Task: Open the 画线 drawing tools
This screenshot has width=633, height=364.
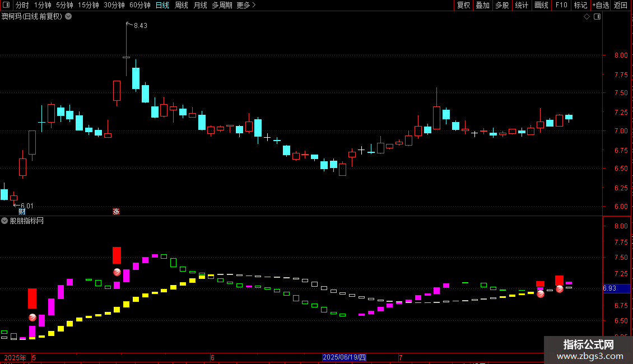Action: point(541,5)
